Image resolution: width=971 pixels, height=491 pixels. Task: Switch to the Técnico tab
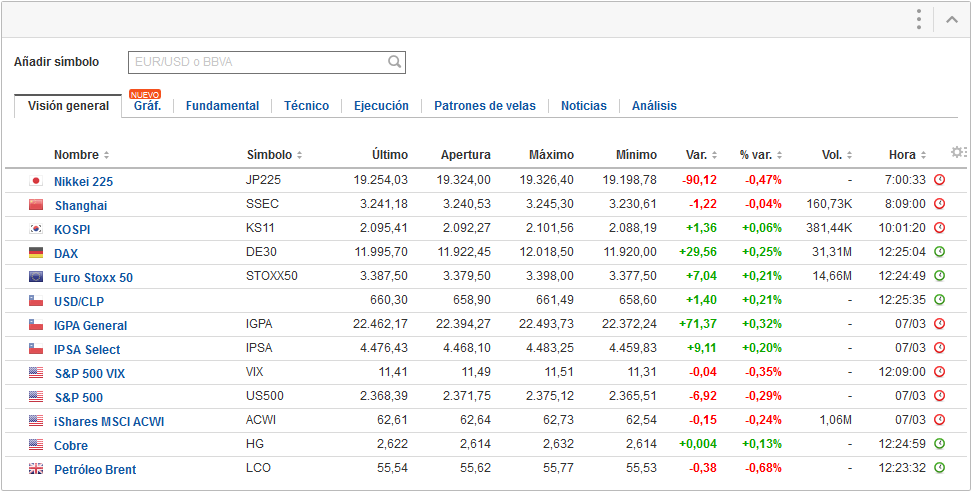[x=306, y=106]
